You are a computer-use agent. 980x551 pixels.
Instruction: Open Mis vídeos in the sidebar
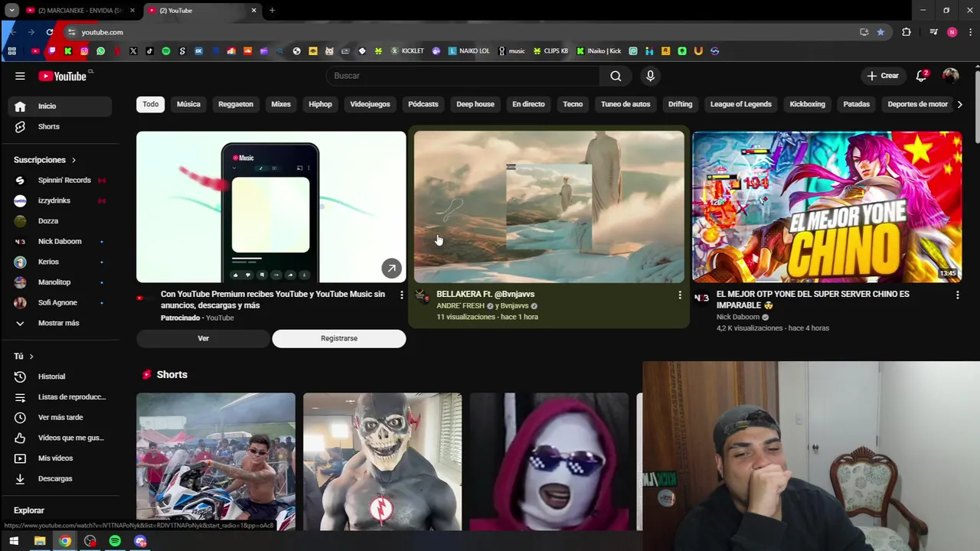(60, 458)
